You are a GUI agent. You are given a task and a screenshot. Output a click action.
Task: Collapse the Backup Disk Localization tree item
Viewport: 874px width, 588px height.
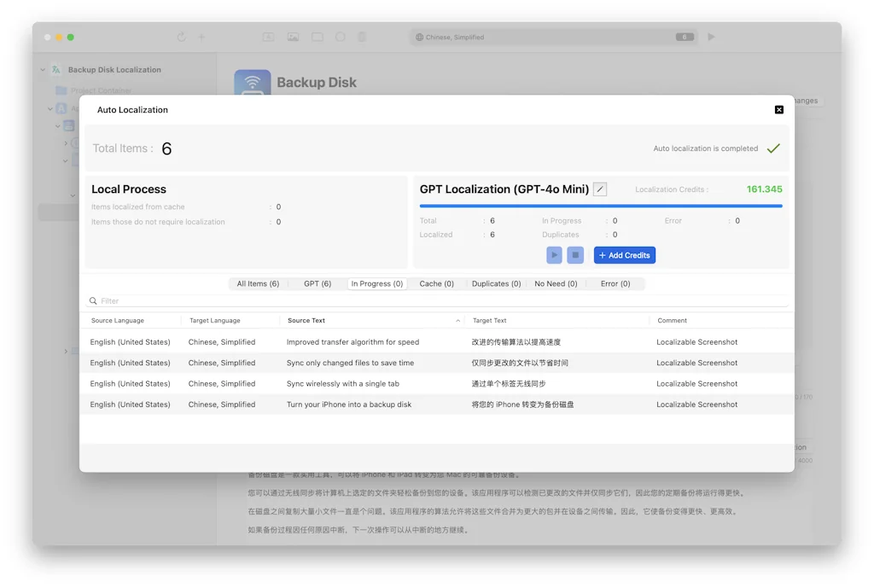coord(42,69)
